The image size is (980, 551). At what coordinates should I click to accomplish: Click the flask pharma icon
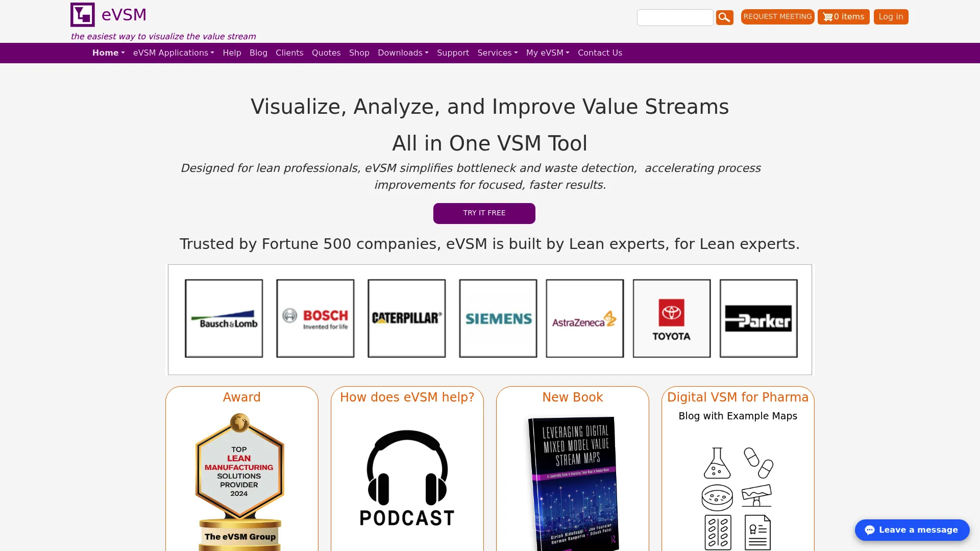point(717,463)
